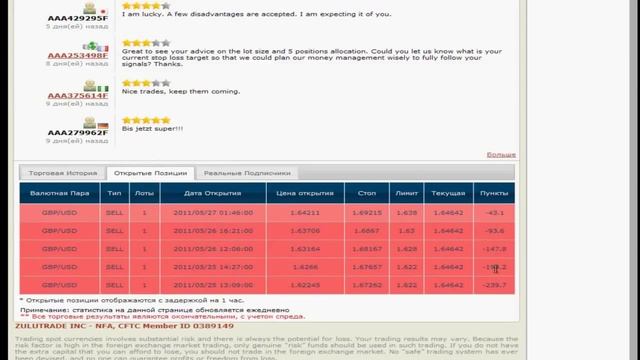Click SELL in the 2011/05/25 13:09:00 row

(x=114, y=285)
